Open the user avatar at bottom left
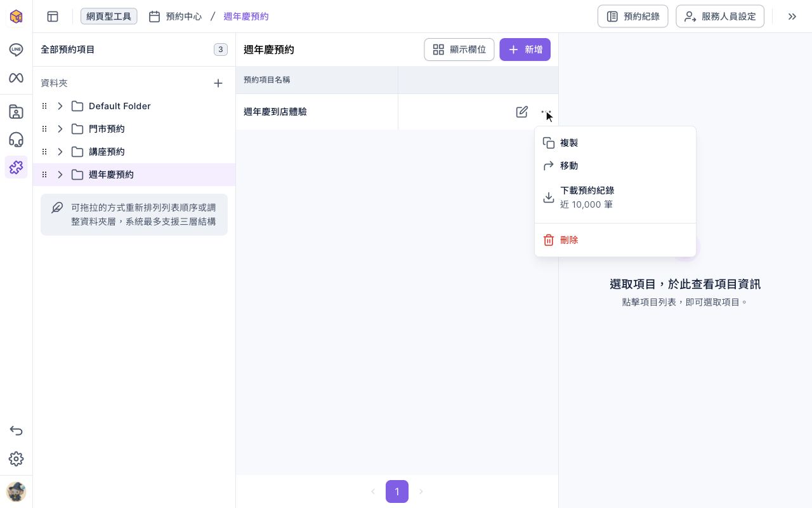Viewport: 812px width, 508px height. (16, 491)
